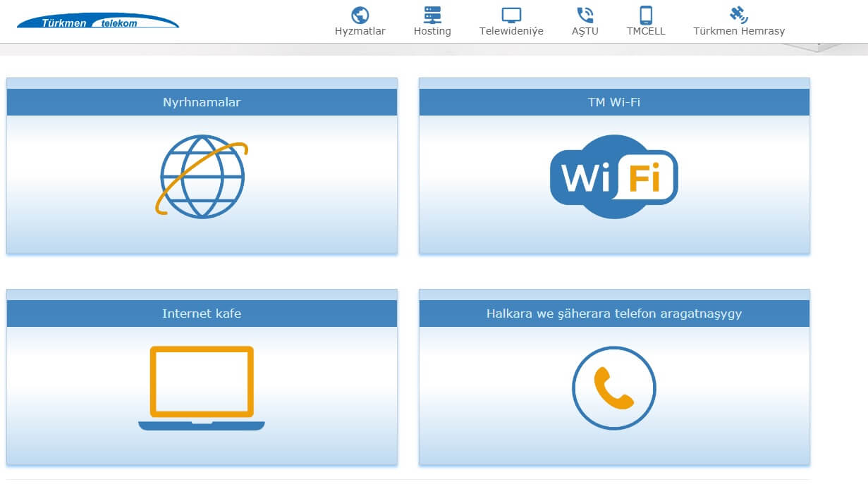Click the Türkmen telekom logo
868x484 pixels.
(x=97, y=21)
